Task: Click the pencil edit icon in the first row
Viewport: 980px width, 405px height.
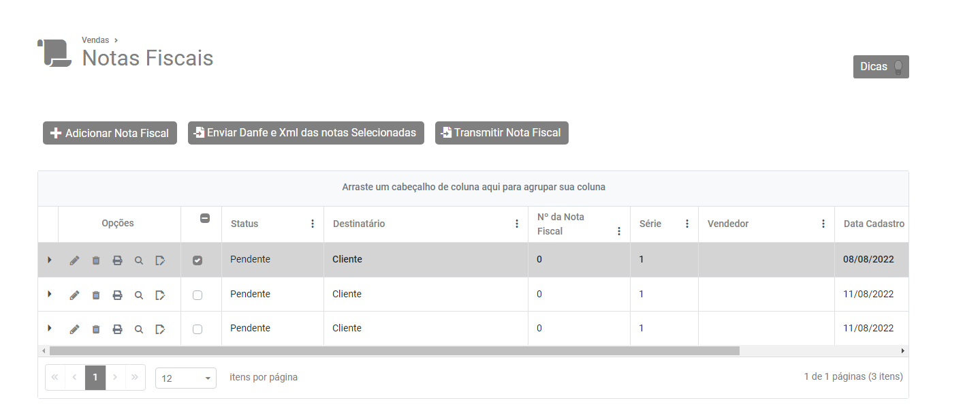Action: 74,260
